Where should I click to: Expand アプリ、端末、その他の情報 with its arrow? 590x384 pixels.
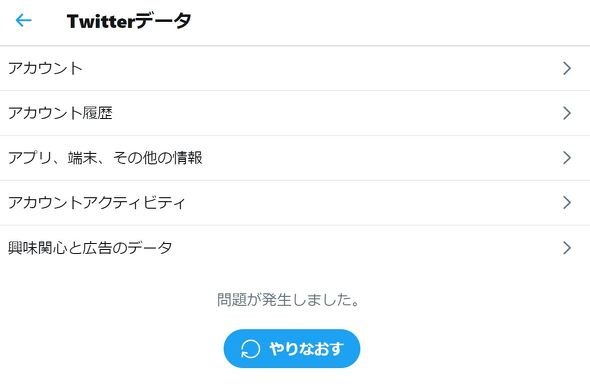coord(567,158)
